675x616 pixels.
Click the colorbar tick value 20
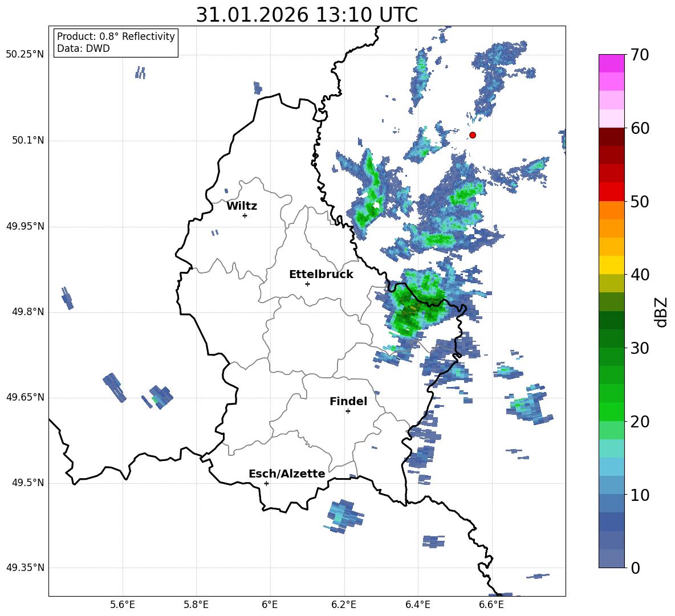[640, 421]
